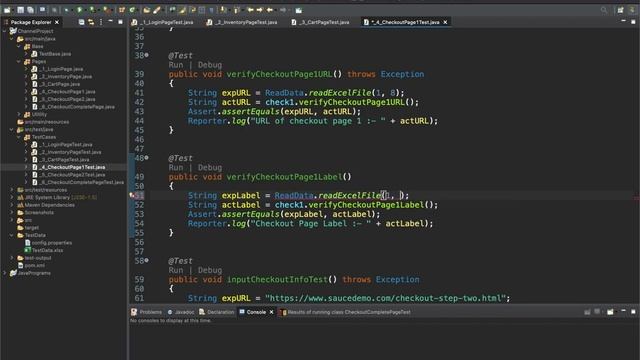Minimize the Package Explorer view
The height and width of the screenshot is (360, 640).
[110, 21]
